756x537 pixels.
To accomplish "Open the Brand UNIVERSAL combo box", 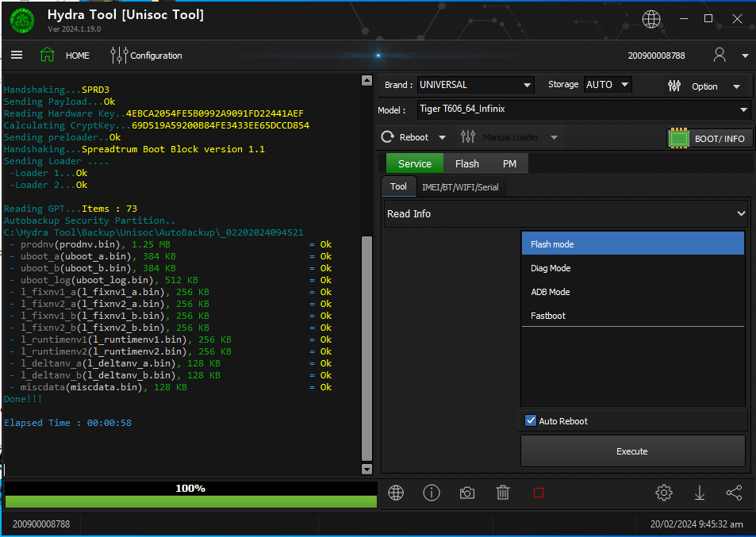I will [475, 85].
